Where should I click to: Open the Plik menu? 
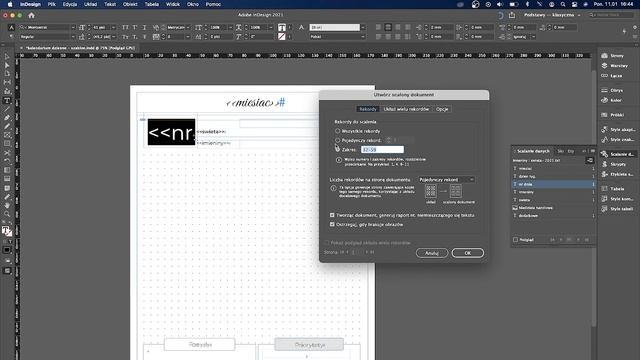(52, 4)
